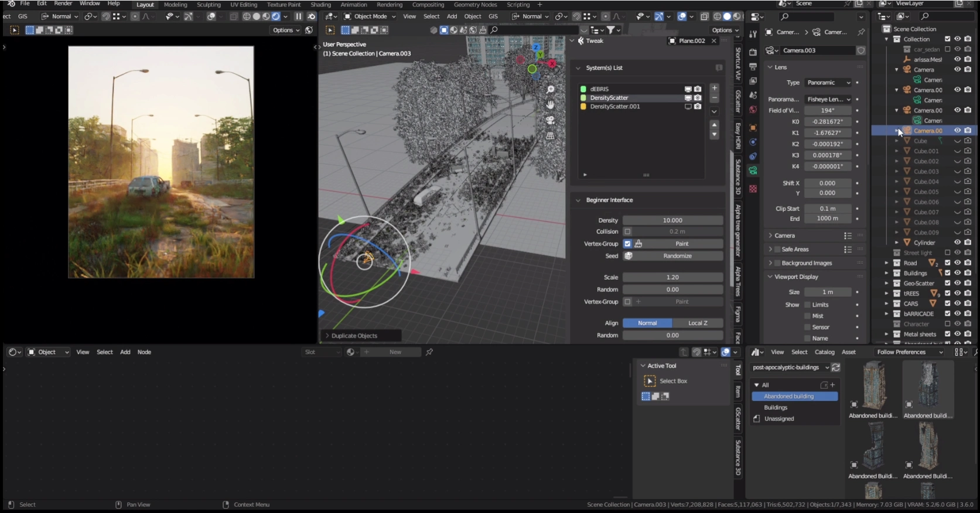Toggle camera view with the camera gizmo
The image size is (980, 513).
tap(550, 120)
